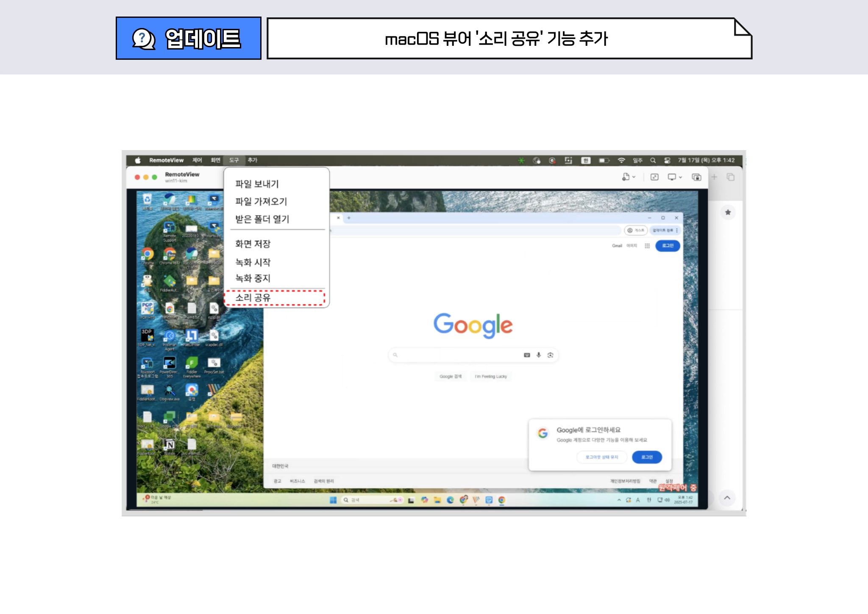Click the 로그인 button on the Google page
The height and width of the screenshot is (614, 868).
click(x=668, y=246)
